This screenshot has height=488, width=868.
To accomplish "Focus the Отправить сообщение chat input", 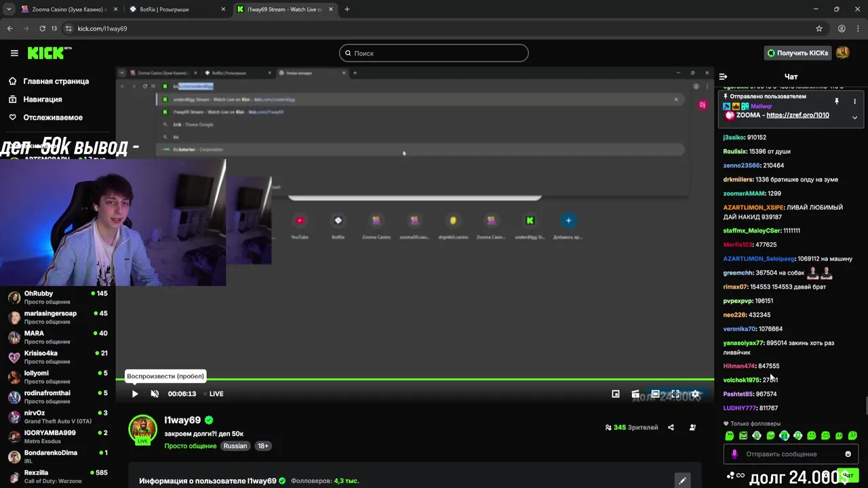I will [791, 454].
